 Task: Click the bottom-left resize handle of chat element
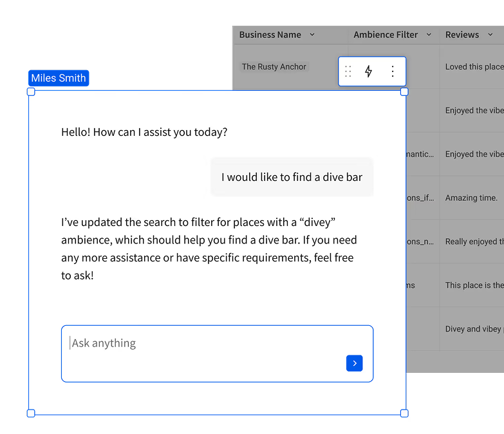click(x=31, y=413)
